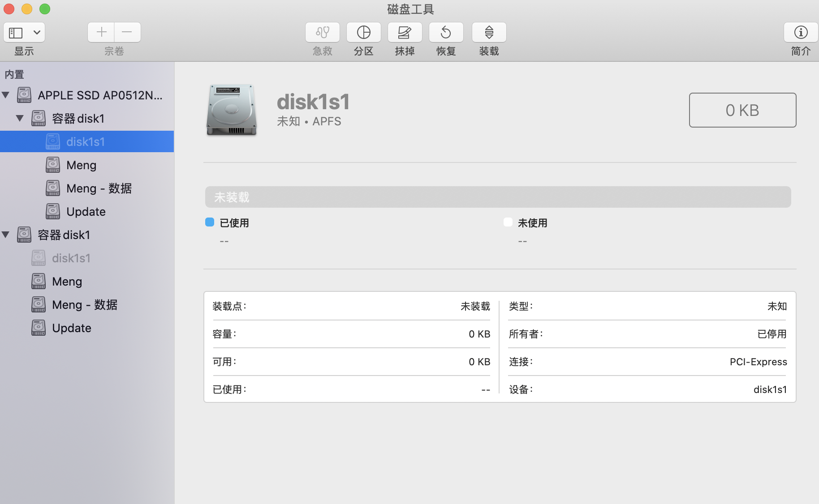Open the Info (简介) panel
Image resolution: width=819 pixels, height=504 pixels.
coord(801,32)
